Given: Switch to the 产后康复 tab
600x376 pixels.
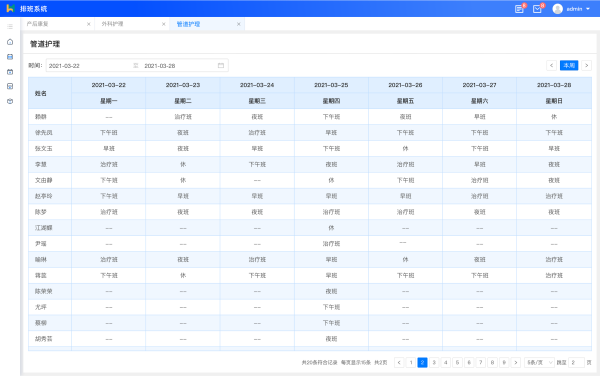Looking at the screenshot, I should (38, 24).
